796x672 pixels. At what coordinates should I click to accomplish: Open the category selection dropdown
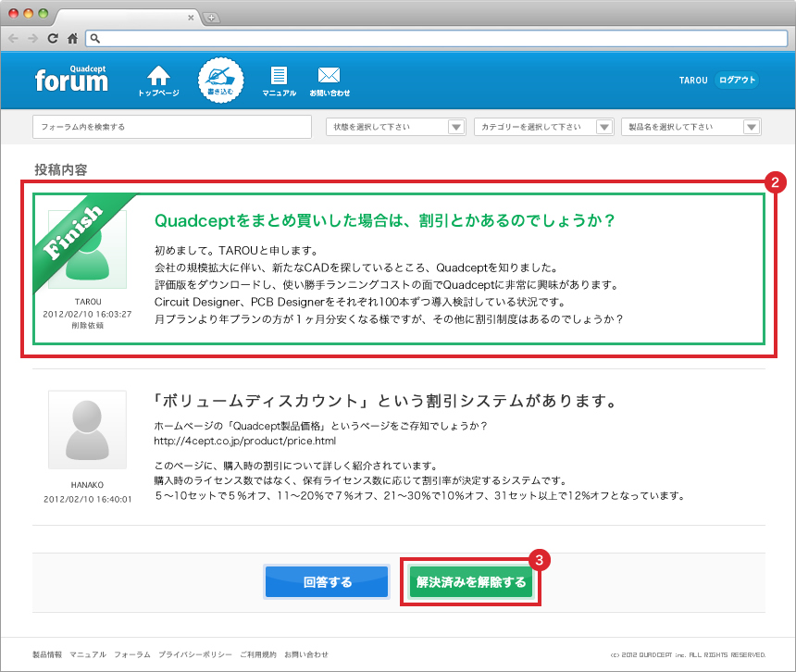click(543, 127)
